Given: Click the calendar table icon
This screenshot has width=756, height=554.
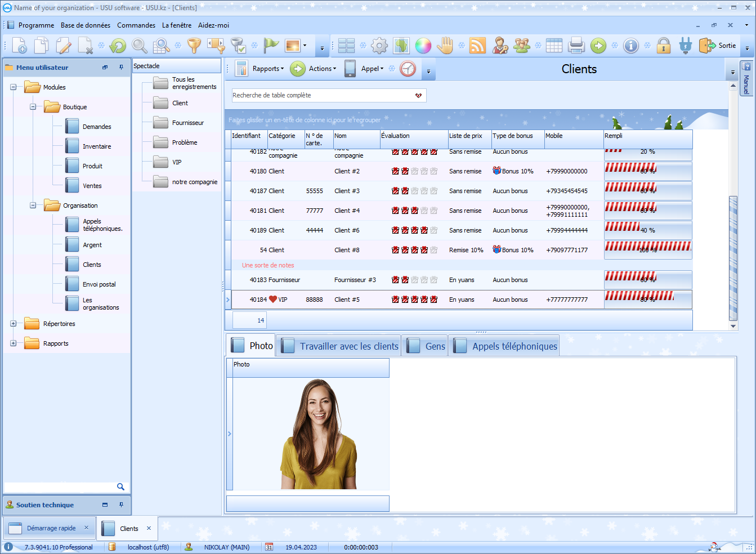Looking at the screenshot, I should (554, 46).
